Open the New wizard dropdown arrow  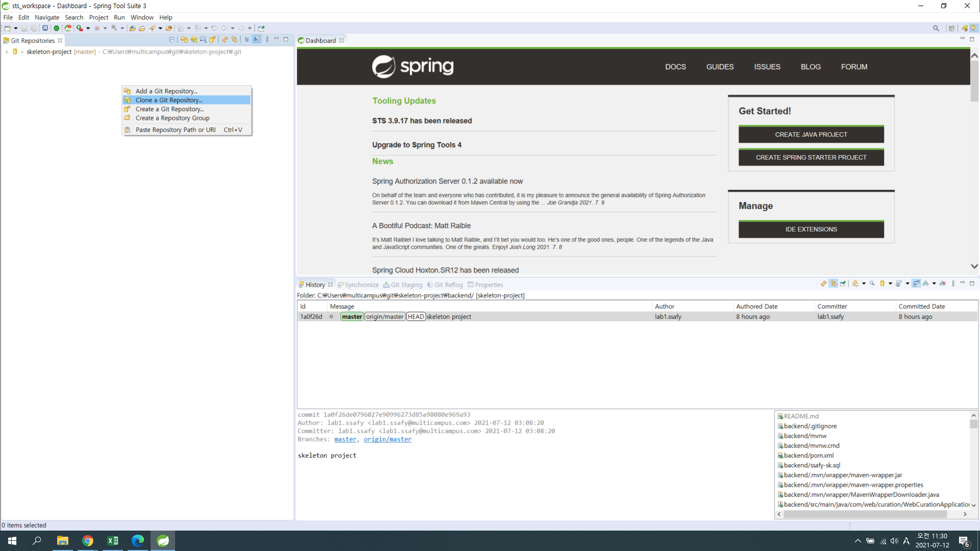pyautogui.click(x=16, y=28)
